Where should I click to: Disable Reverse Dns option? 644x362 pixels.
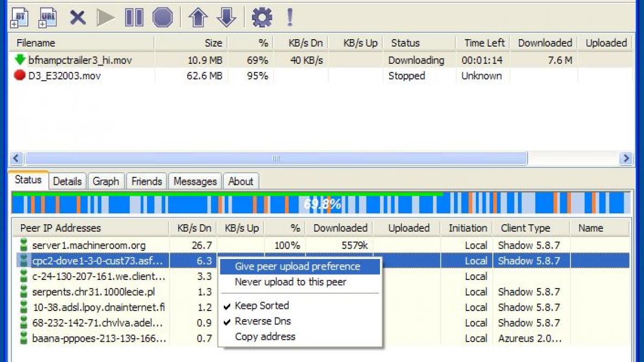click(262, 322)
